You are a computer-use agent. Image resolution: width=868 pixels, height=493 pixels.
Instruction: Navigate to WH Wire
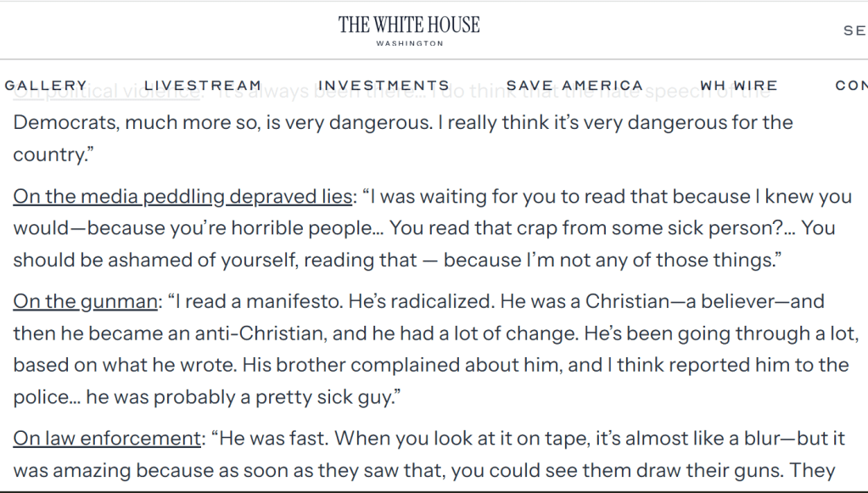[738, 86]
